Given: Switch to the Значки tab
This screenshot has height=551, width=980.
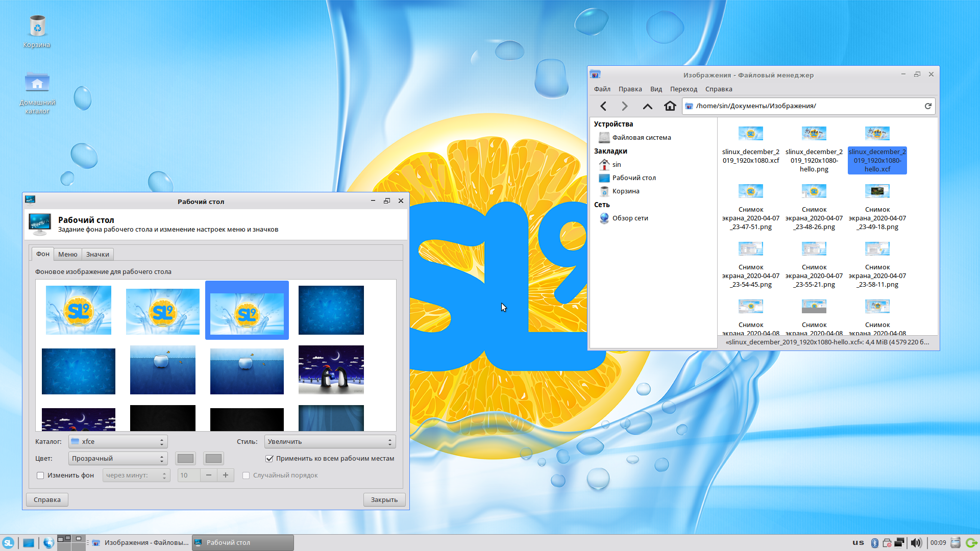Looking at the screenshot, I should coord(97,254).
